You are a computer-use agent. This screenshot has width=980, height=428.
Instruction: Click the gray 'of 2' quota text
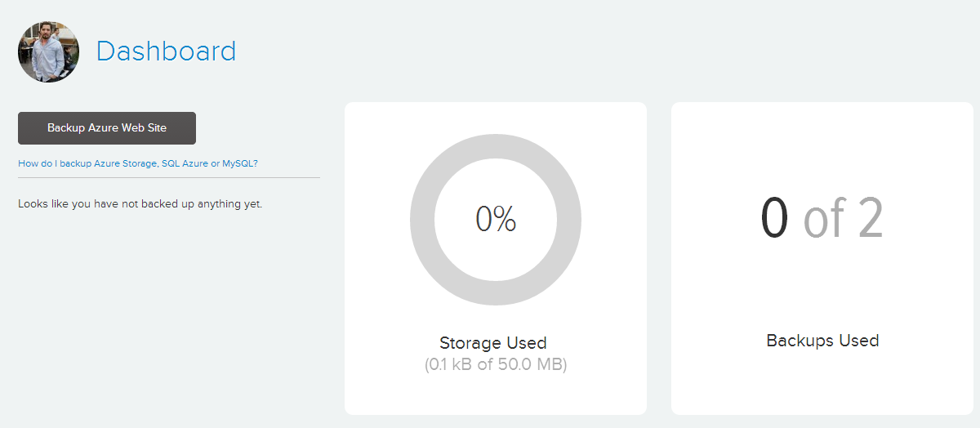(x=844, y=219)
